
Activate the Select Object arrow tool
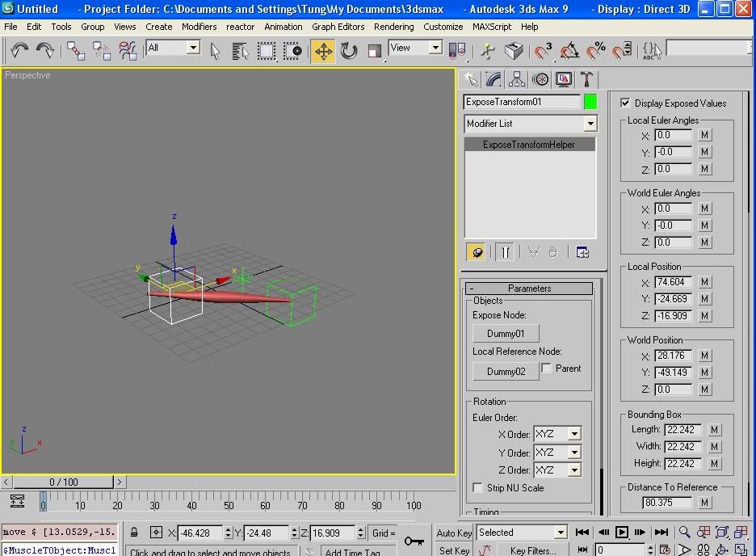(215, 50)
